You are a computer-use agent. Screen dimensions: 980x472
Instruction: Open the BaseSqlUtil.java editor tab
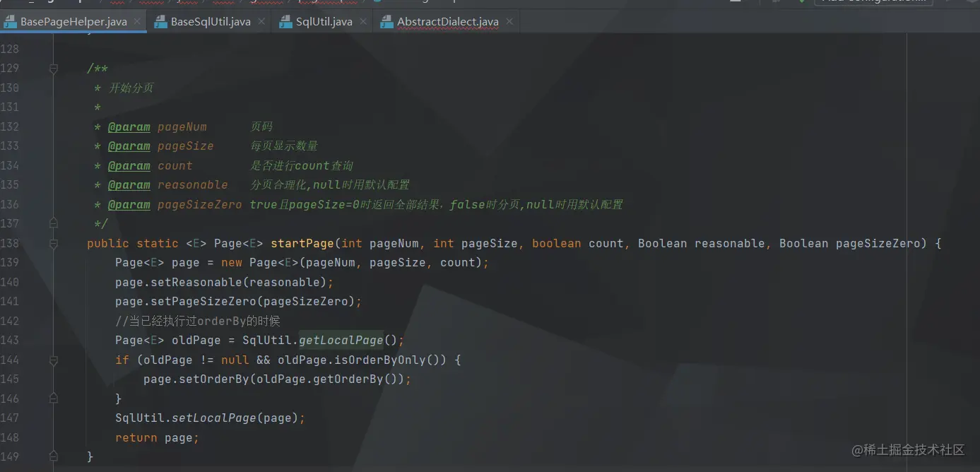[x=211, y=22]
